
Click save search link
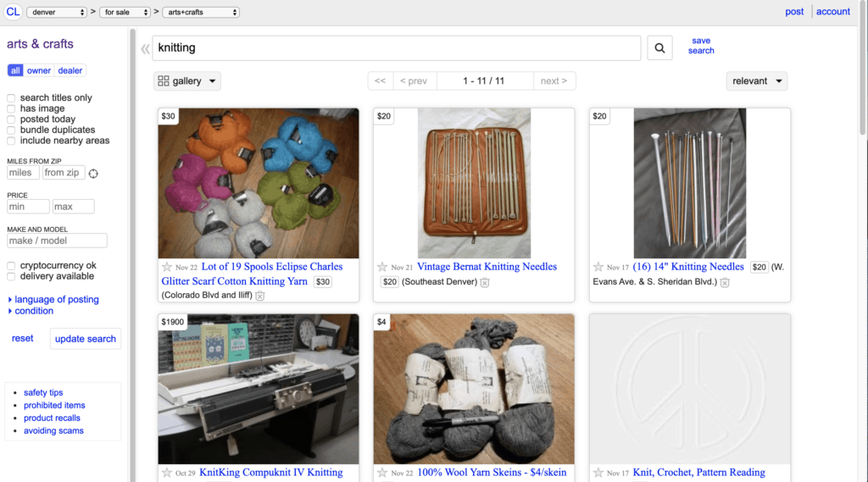(x=701, y=46)
